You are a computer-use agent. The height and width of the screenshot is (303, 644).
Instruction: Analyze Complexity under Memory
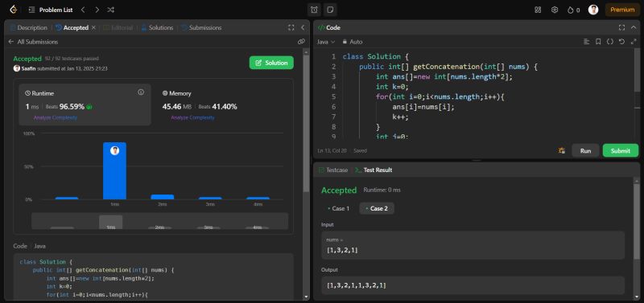coord(192,117)
